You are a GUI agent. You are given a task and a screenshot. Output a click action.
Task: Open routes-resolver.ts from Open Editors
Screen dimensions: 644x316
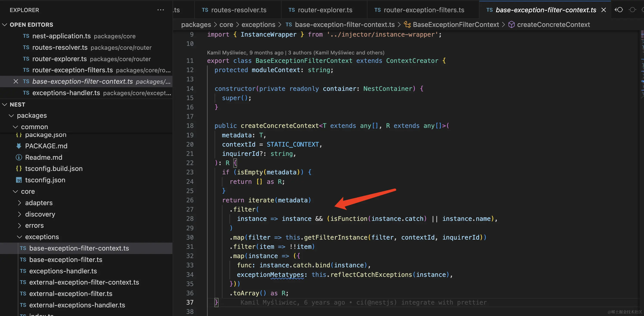[x=86, y=48]
